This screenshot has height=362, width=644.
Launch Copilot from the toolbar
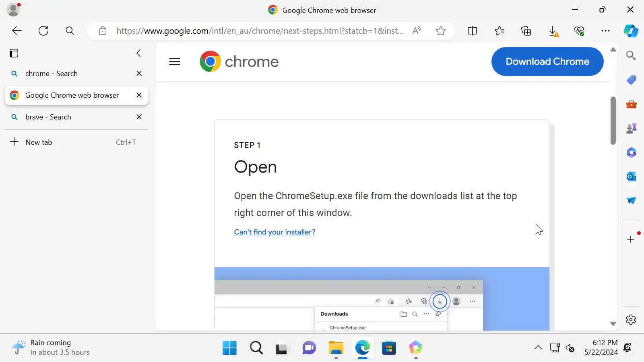click(x=631, y=31)
